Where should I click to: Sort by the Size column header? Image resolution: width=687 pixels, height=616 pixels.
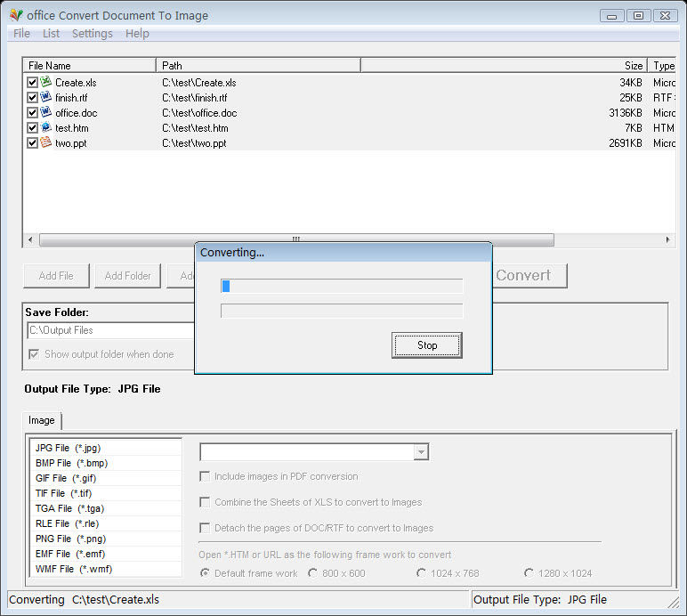coord(504,65)
